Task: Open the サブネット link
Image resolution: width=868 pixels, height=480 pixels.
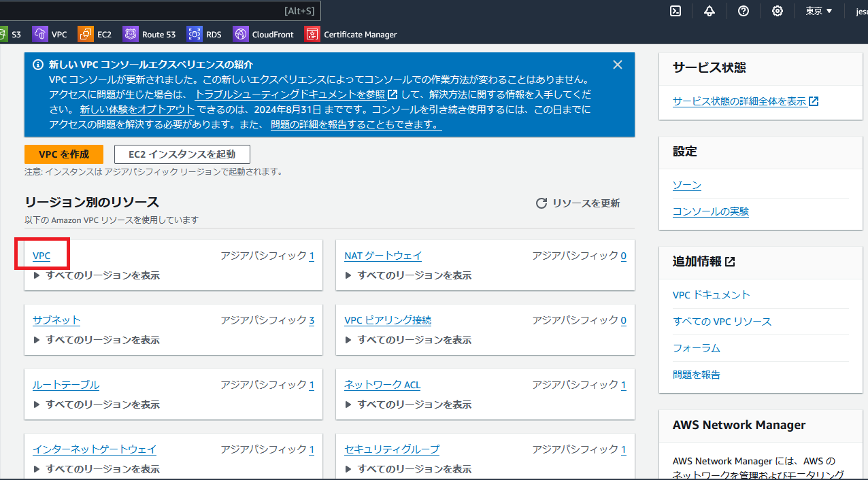Action: tap(56, 320)
